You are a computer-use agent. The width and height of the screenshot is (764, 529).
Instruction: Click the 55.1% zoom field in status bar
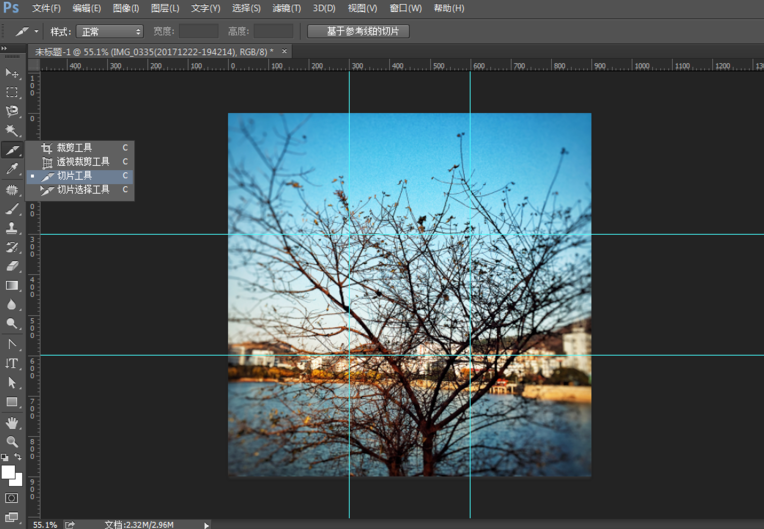point(45,524)
